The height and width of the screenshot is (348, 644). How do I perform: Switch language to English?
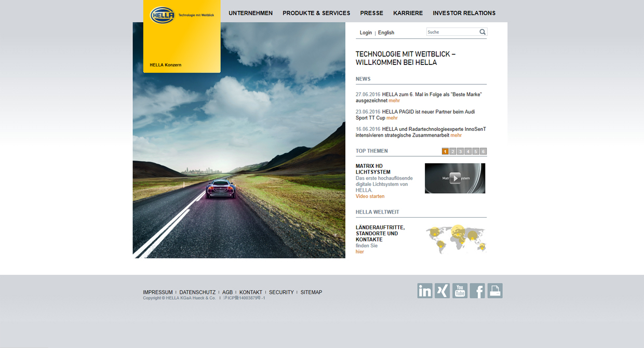pyautogui.click(x=386, y=33)
